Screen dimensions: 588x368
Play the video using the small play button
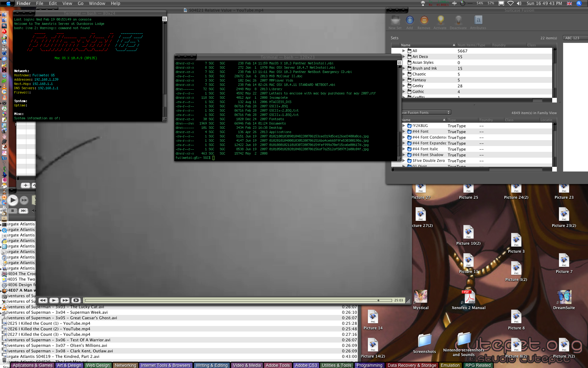[54, 300]
